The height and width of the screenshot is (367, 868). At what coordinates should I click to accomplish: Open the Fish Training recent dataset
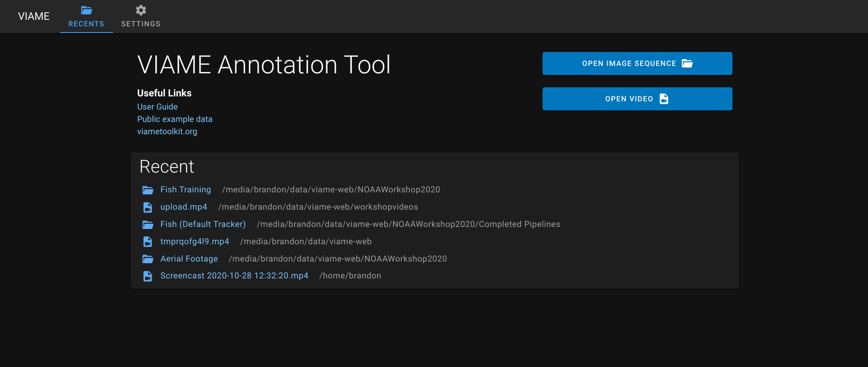185,189
